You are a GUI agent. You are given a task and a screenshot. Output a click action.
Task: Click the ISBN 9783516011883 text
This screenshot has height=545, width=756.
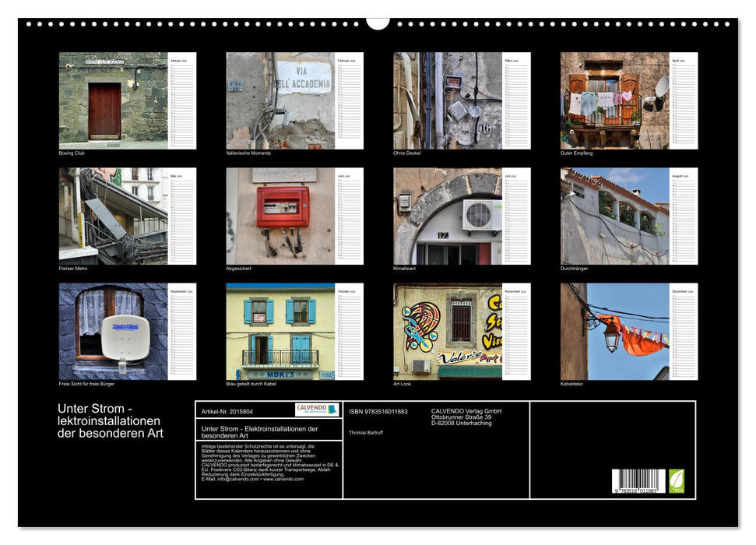pos(378,411)
